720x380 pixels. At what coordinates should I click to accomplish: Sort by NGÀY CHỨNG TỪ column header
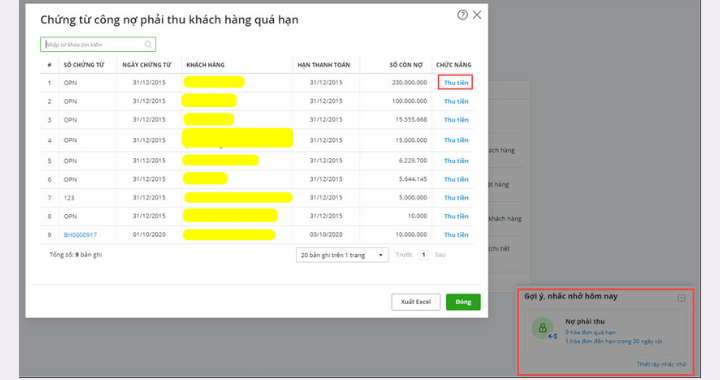click(x=146, y=65)
